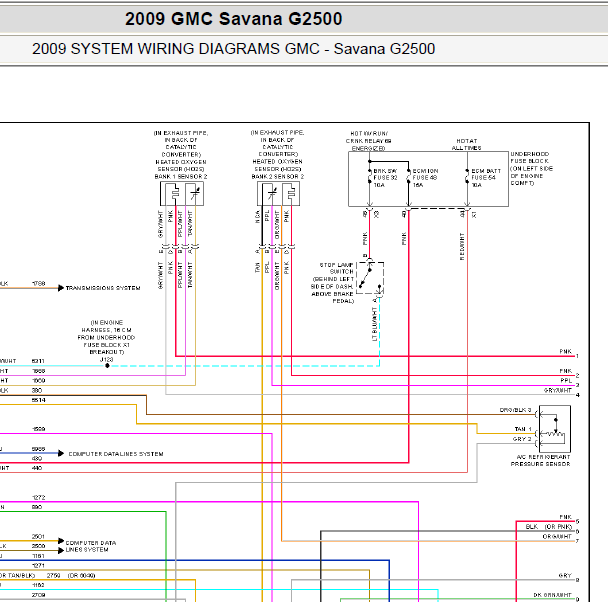Click the stop lamp switch symbol
This screenshot has width=608, height=602.
(370, 278)
